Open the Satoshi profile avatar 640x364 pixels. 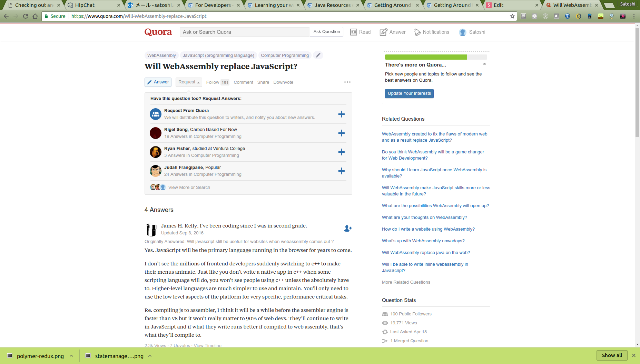click(463, 32)
